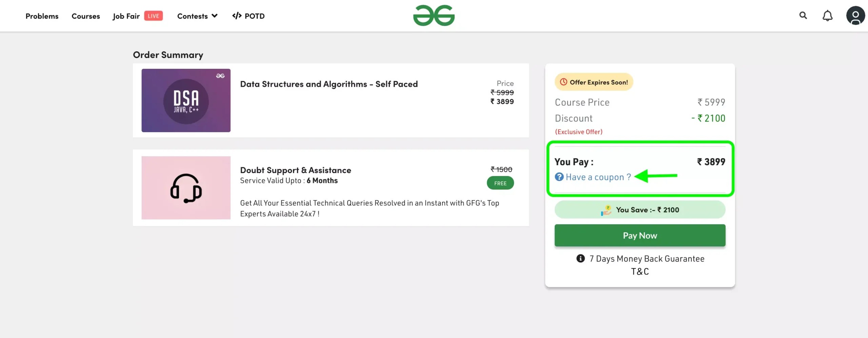Click the T&C link
The width and height of the screenshot is (868, 338).
(639, 271)
